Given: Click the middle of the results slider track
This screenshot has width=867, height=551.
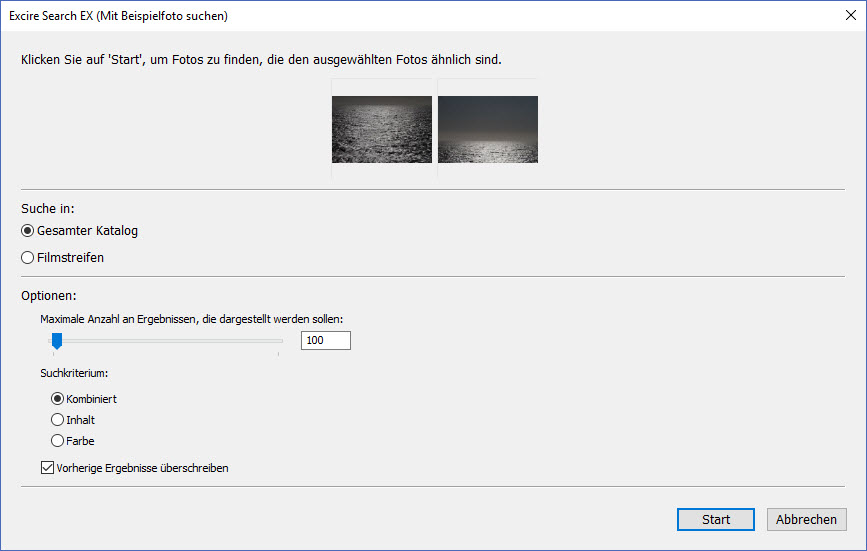Looking at the screenshot, I should point(167,341).
